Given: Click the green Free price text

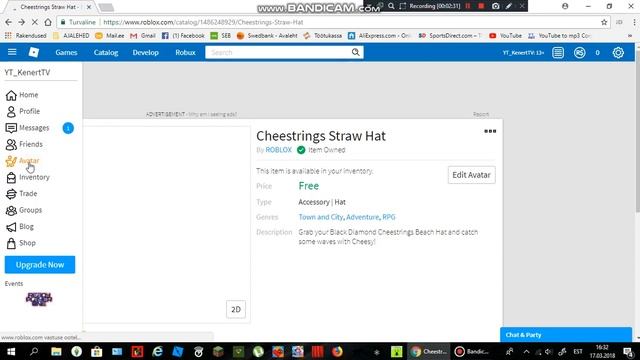Looking at the screenshot, I should click(x=309, y=186).
